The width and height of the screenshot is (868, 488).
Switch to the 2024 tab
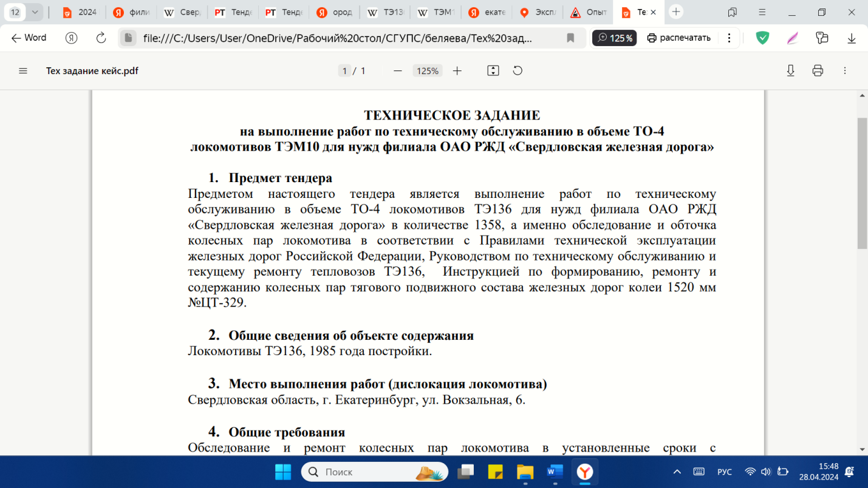(81, 12)
